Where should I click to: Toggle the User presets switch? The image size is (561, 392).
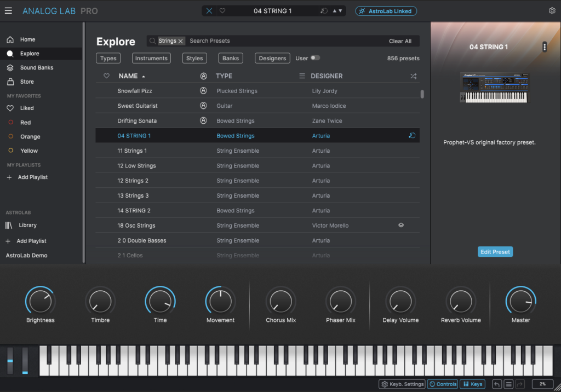coord(315,58)
